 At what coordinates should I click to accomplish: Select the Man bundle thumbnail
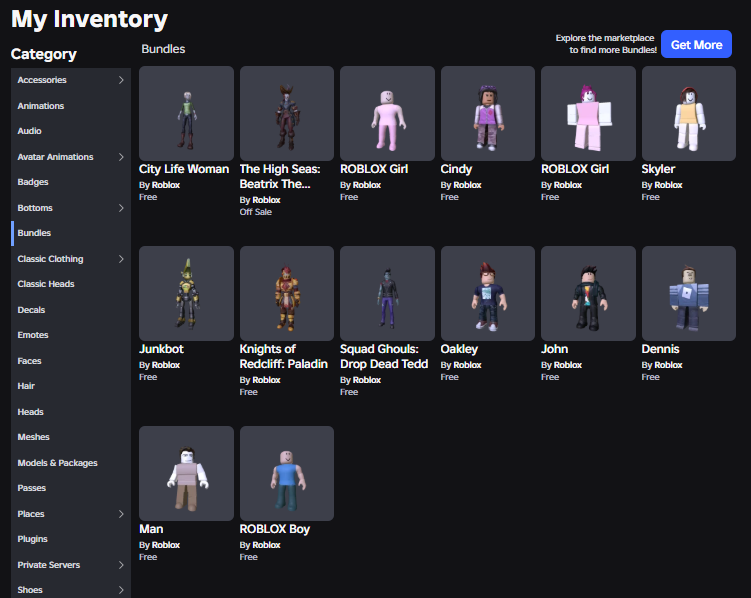(x=186, y=474)
